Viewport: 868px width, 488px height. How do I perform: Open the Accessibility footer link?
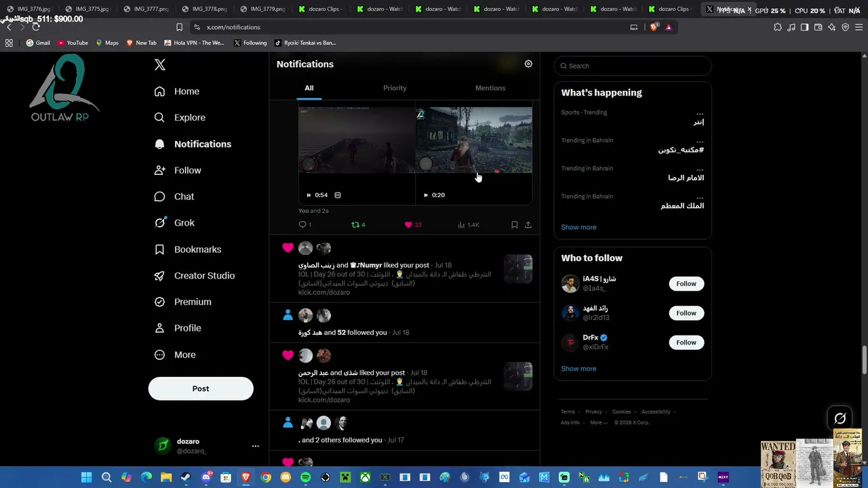(656, 411)
